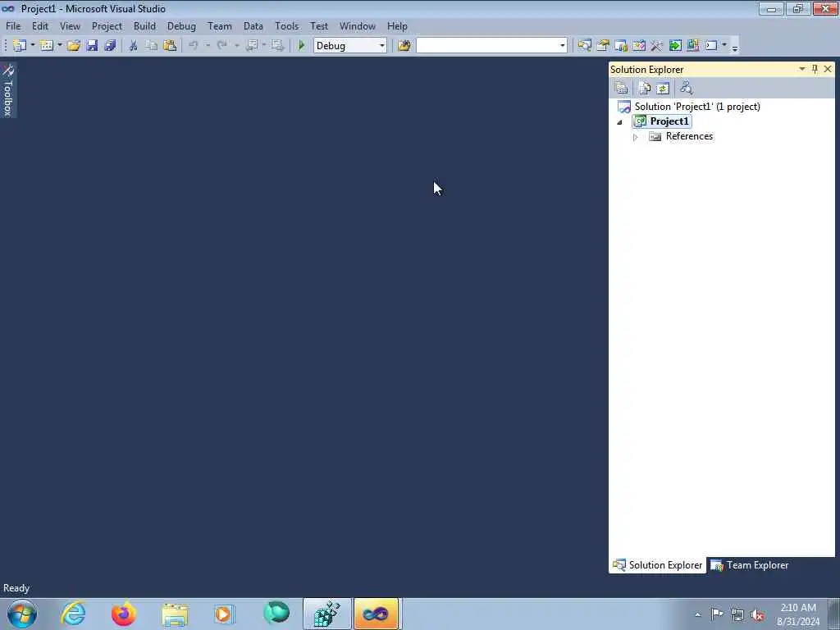Toggle auto-hide pin on Solution Explorer
Image resolution: width=840 pixels, height=630 pixels.
tap(815, 69)
